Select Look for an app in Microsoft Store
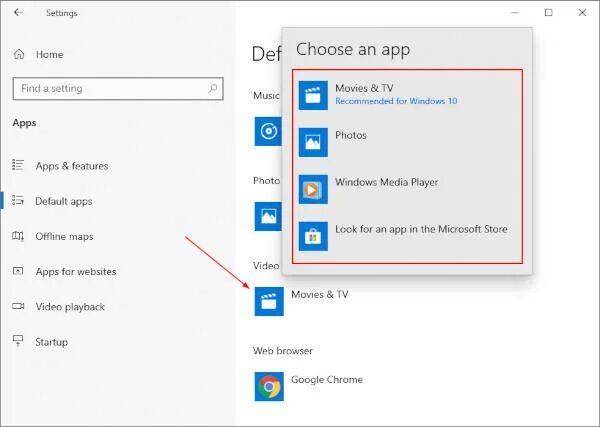The width and height of the screenshot is (600, 427). [x=407, y=236]
